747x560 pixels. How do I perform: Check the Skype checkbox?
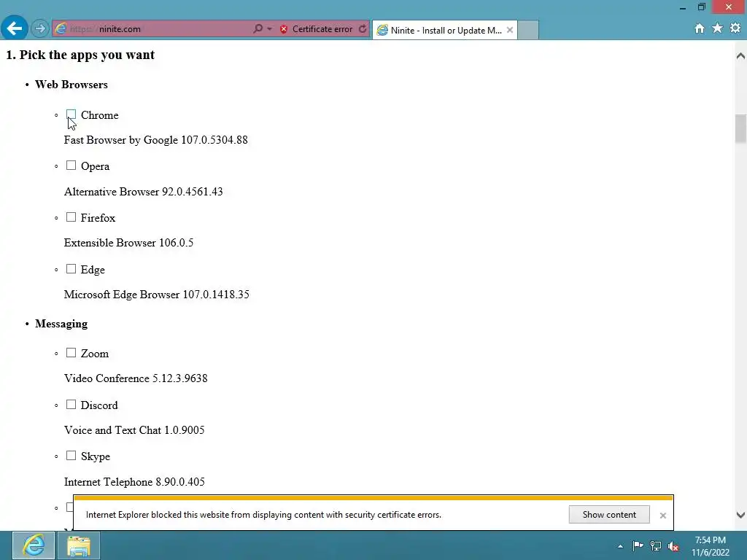coord(71,456)
